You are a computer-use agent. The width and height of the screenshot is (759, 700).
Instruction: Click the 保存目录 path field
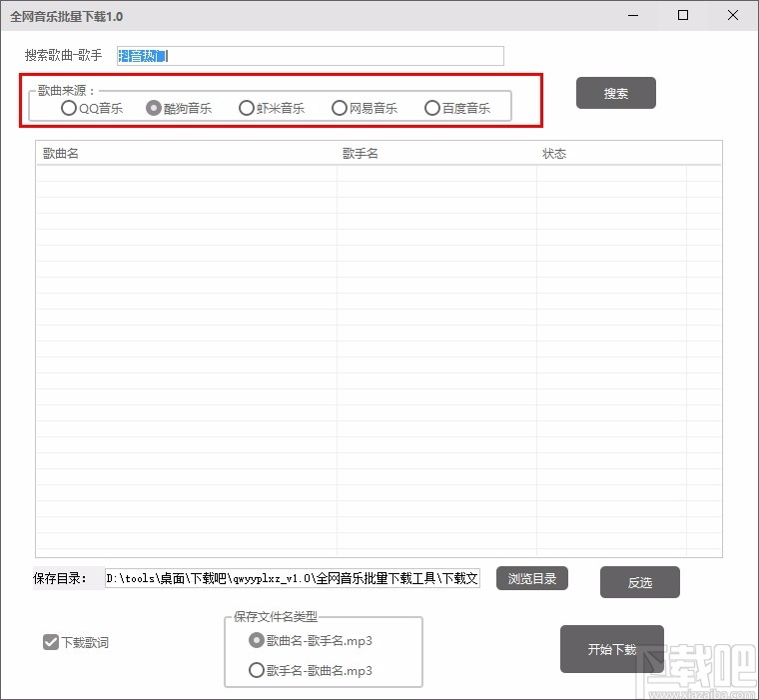coord(293,578)
